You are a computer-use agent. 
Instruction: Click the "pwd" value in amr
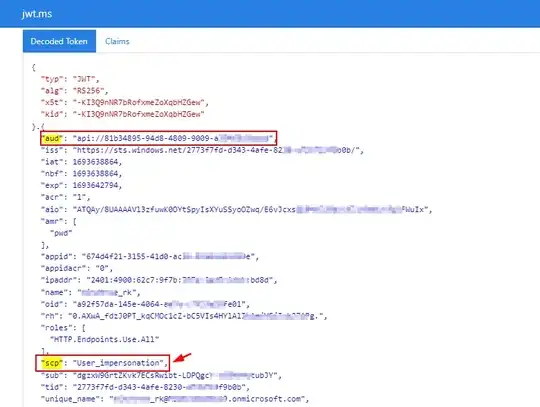pos(61,233)
